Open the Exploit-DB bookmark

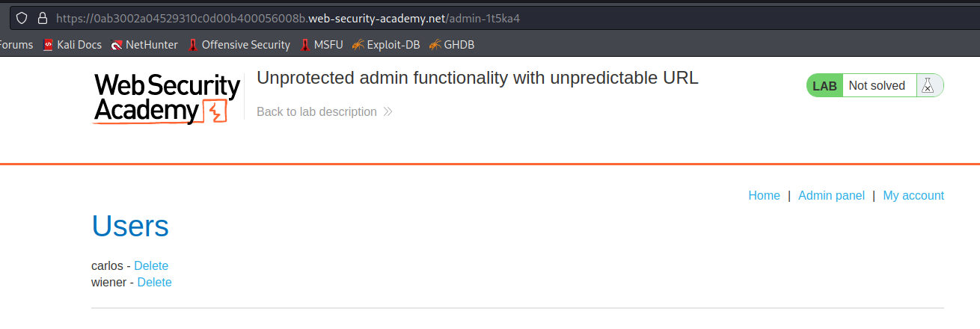386,45
